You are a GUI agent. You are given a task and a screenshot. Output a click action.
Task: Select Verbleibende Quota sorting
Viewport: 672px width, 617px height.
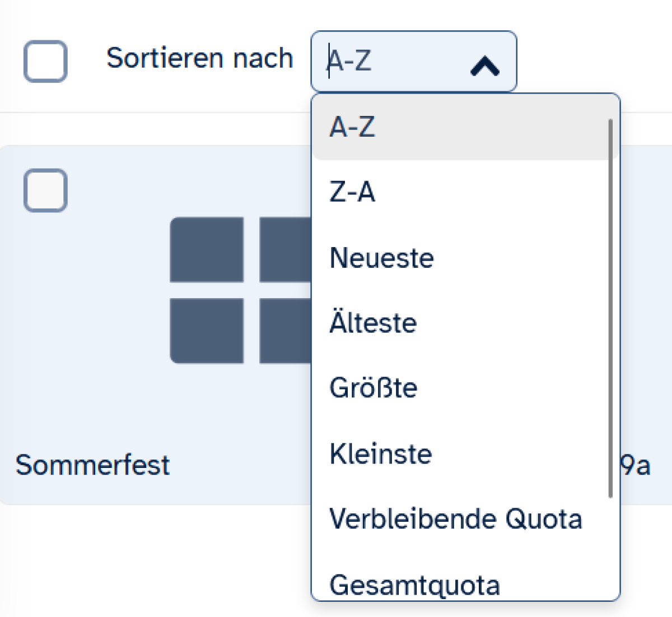[x=456, y=519]
